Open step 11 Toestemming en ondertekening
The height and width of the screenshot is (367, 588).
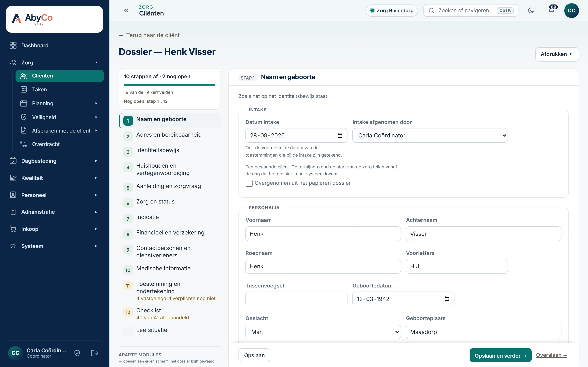(170, 291)
